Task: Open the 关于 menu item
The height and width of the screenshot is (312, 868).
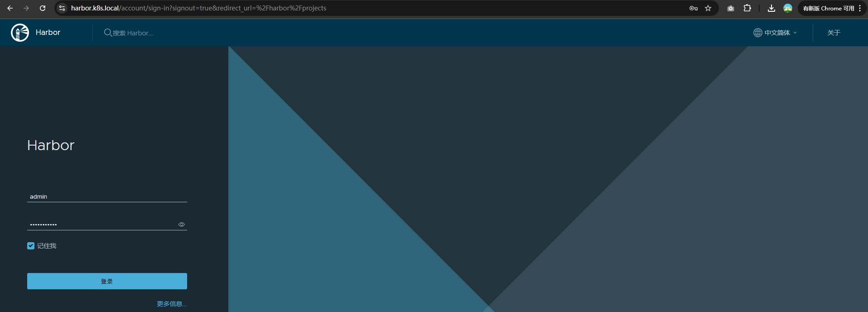Action: [834, 33]
